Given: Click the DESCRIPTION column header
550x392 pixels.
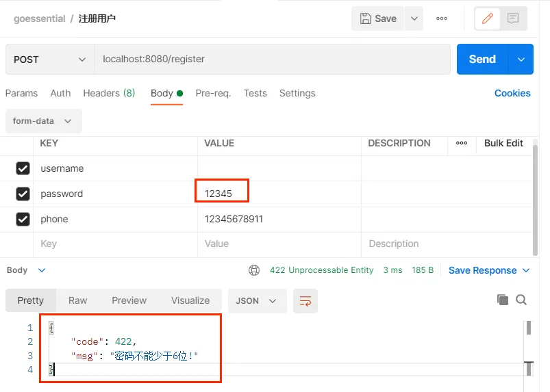Looking at the screenshot, I should 399,143.
